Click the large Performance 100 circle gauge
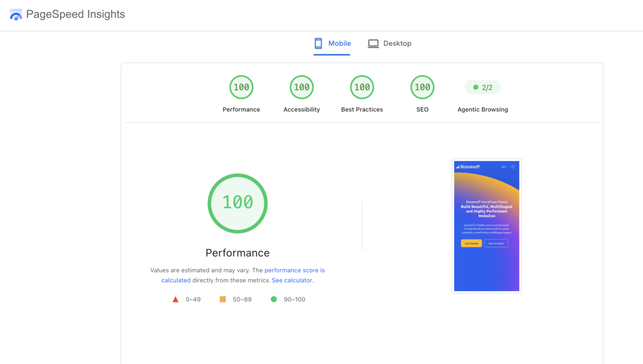The height and width of the screenshot is (364, 643). tap(238, 203)
